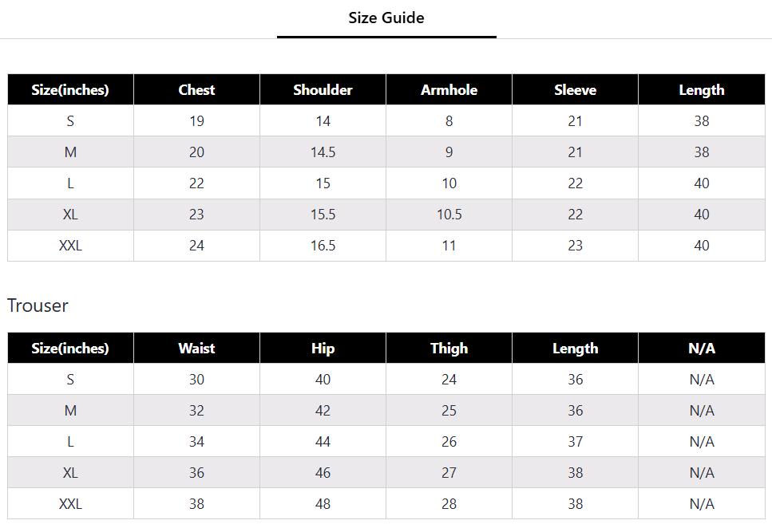Click the Trouser section heading
The width and height of the screenshot is (772, 532).
pos(38,305)
